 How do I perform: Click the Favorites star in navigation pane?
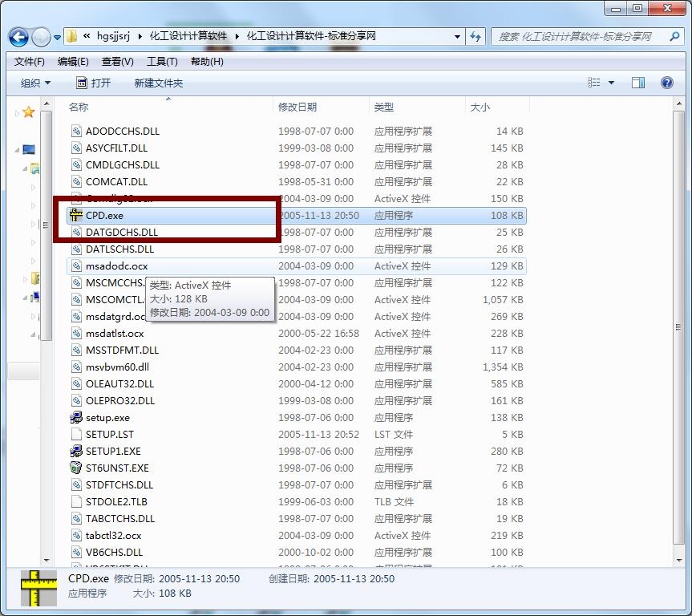[29, 112]
